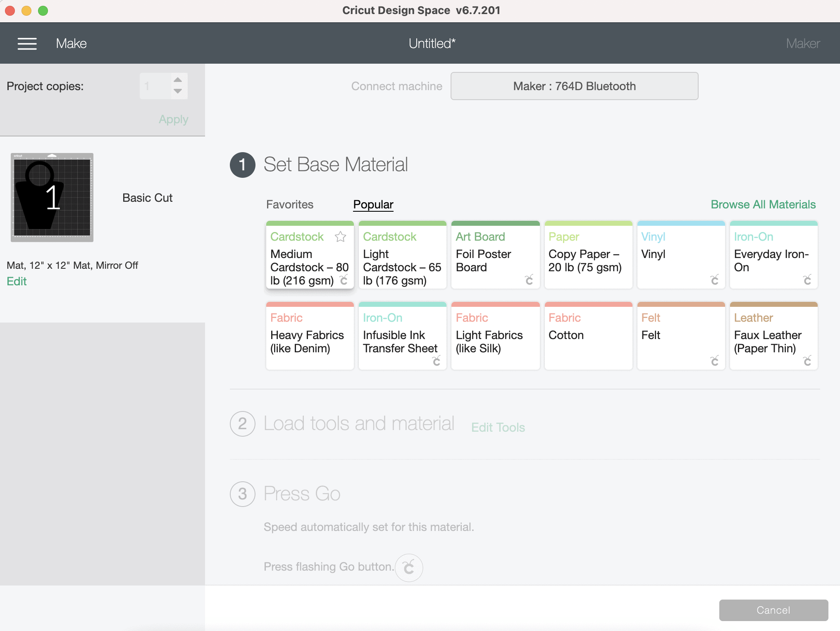Image resolution: width=840 pixels, height=631 pixels.
Task: Click the Maker machine label in header
Action: pos(803,43)
